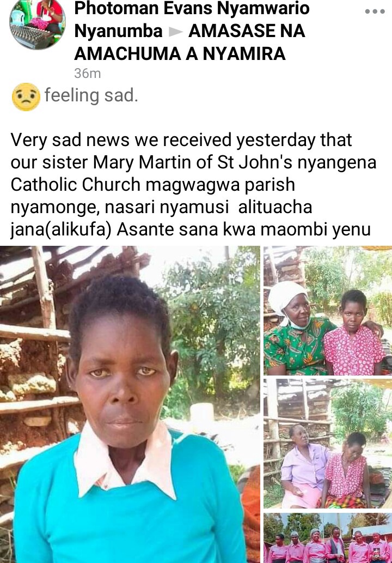
Task: Click the surname 'Nyanumba' in the header
Action: pyautogui.click(x=118, y=31)
